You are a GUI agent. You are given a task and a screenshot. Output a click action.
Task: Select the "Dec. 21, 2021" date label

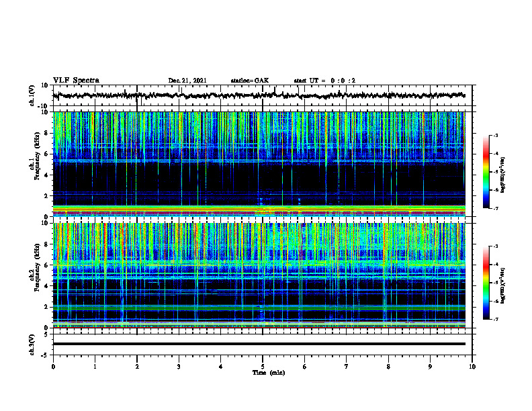[187, 81]
